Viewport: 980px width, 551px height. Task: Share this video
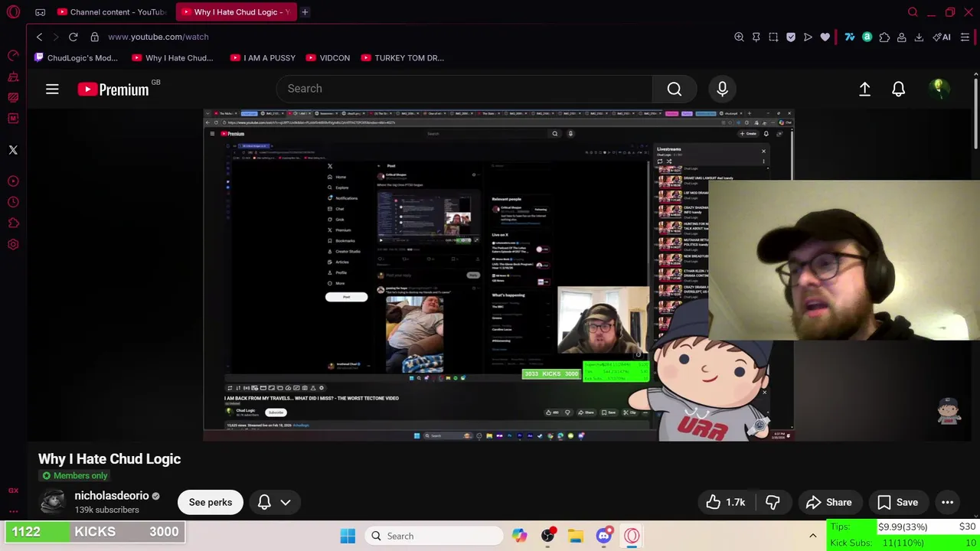click(x=829, y=502)
